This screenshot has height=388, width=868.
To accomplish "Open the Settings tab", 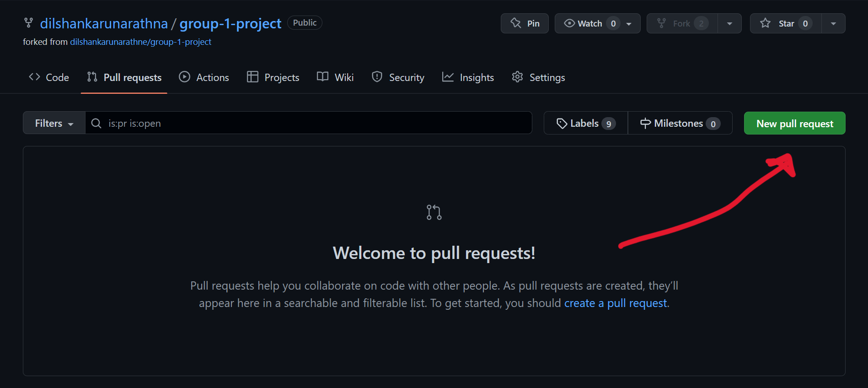I will pyautogui.click(x=538, y=77).
